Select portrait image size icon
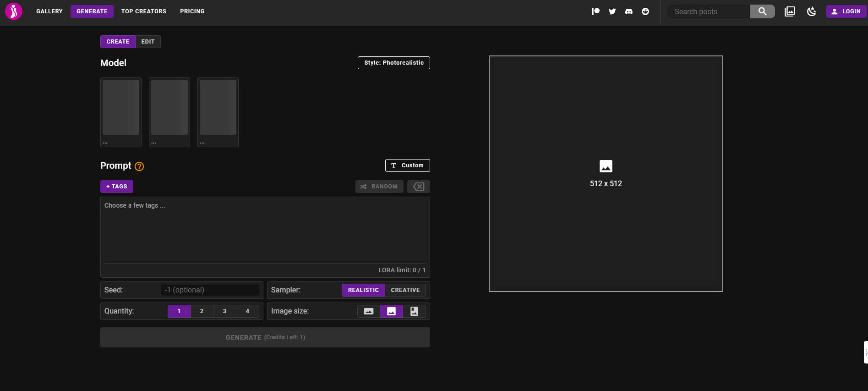The image size is (868, 391). (x=414, y=311)
